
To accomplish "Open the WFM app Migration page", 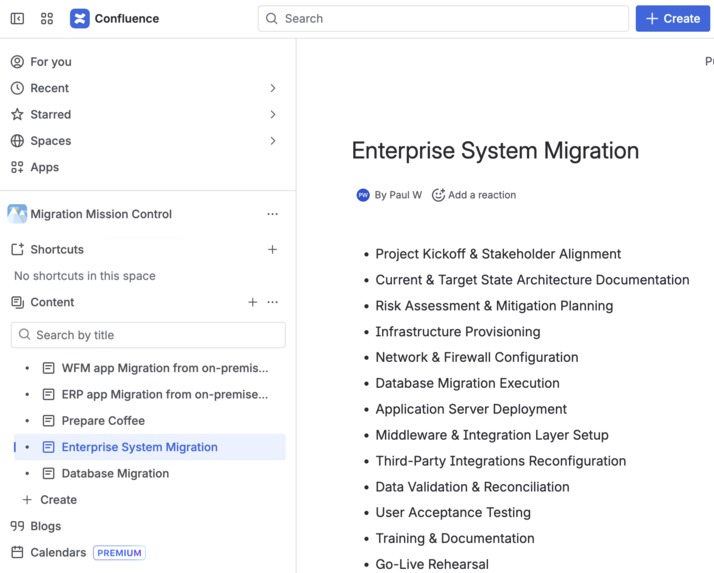I will coord(165,368).
